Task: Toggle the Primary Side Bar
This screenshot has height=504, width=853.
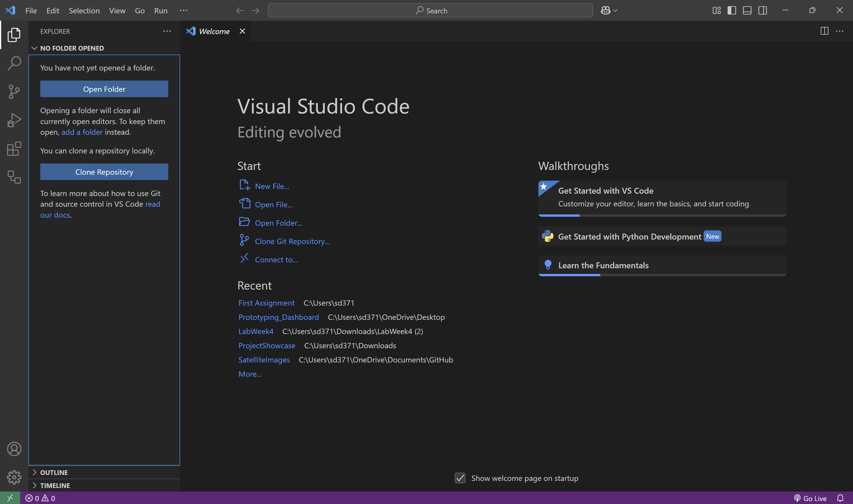Action: point(732,11)
